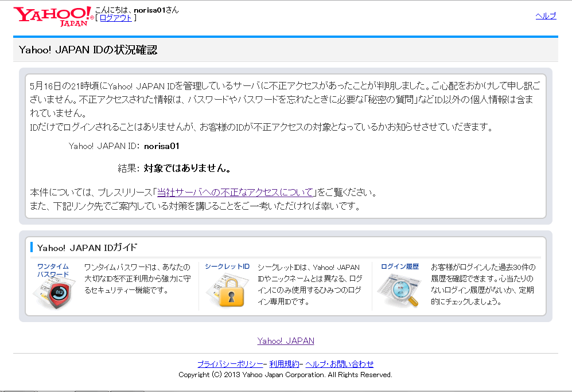This screenshot has height=392, width=572.
Task: Click the Yahoo! JAPAN logo
Action: tap(53, 17)
